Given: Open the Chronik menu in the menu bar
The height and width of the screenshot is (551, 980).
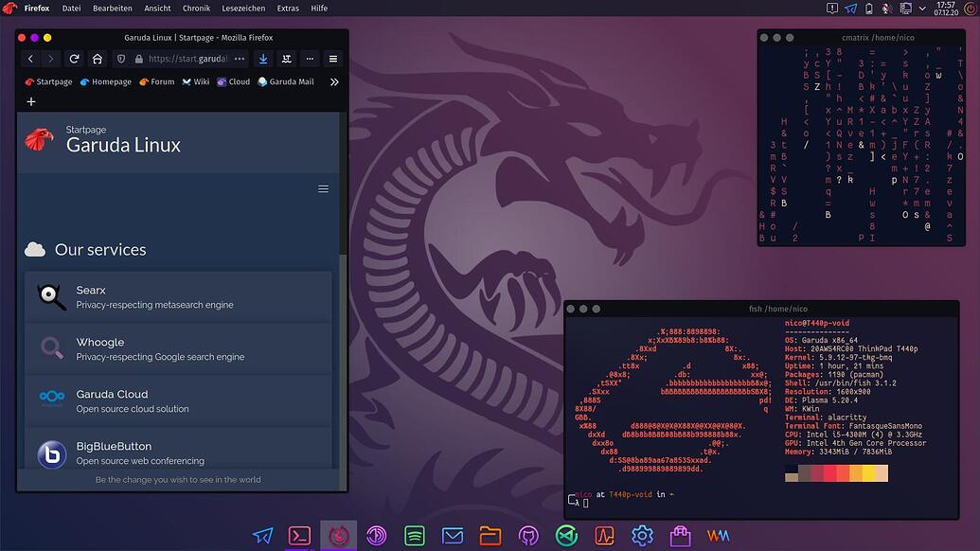Looking at the screenshot, I should point(195,8).
